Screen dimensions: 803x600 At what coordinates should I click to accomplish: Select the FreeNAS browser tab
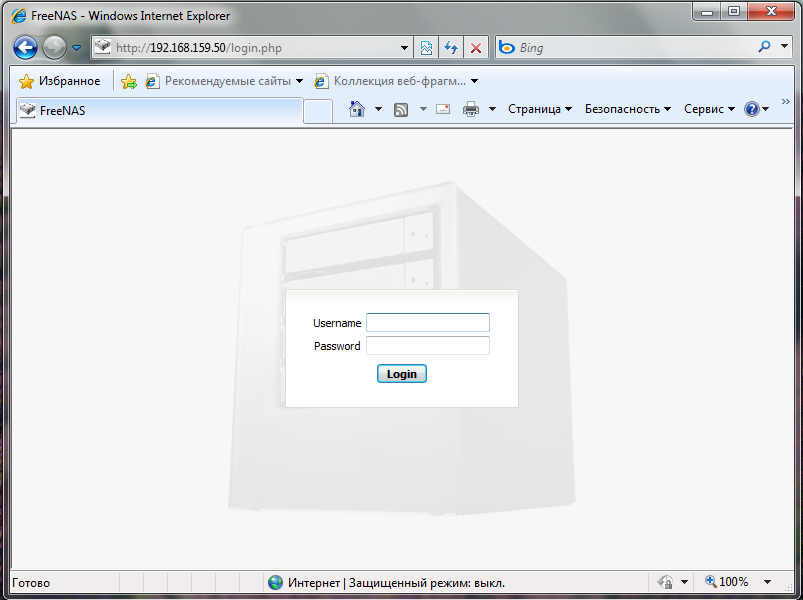point(159,111)
